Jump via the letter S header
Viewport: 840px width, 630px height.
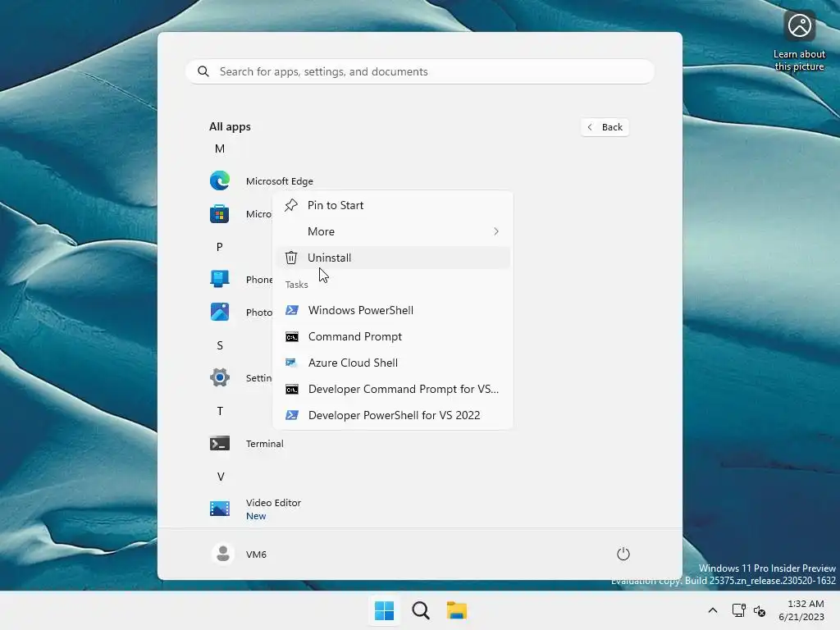[x=220, y=345]
